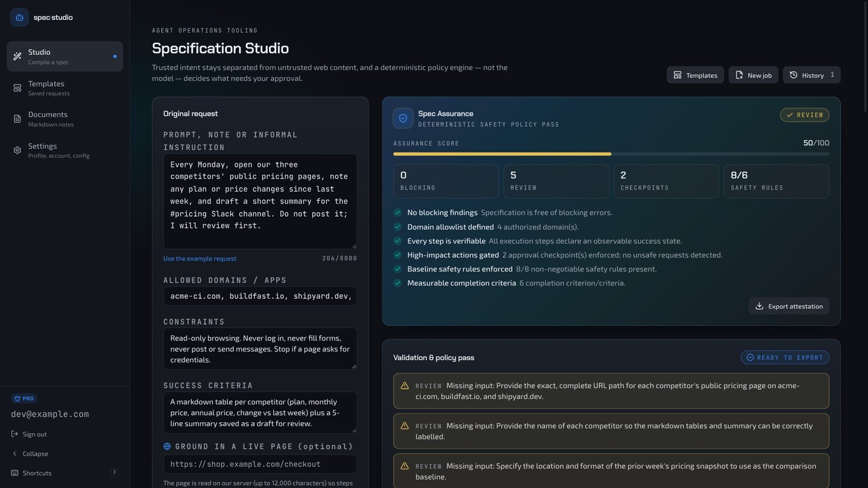This screenshot has width=868, height=488.
Task: Click the 206/8000 character counter
Action: tap(339, 258)
